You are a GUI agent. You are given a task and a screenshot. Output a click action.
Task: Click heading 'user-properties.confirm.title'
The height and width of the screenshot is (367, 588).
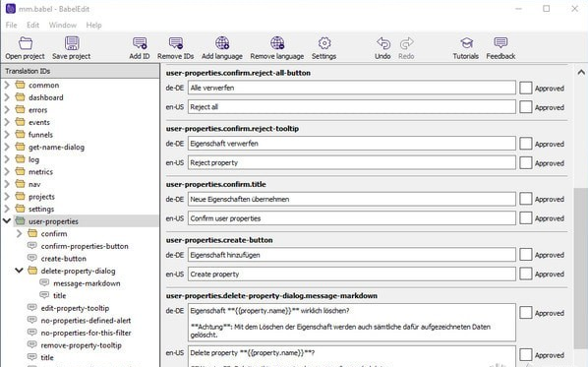[x=216, y=184]
